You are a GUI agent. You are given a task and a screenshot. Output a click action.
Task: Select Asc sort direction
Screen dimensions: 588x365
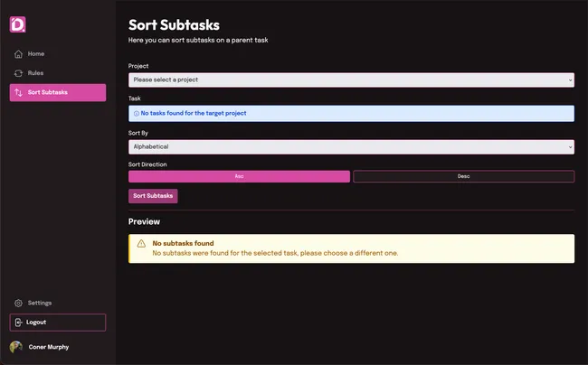tap(239, 176)
